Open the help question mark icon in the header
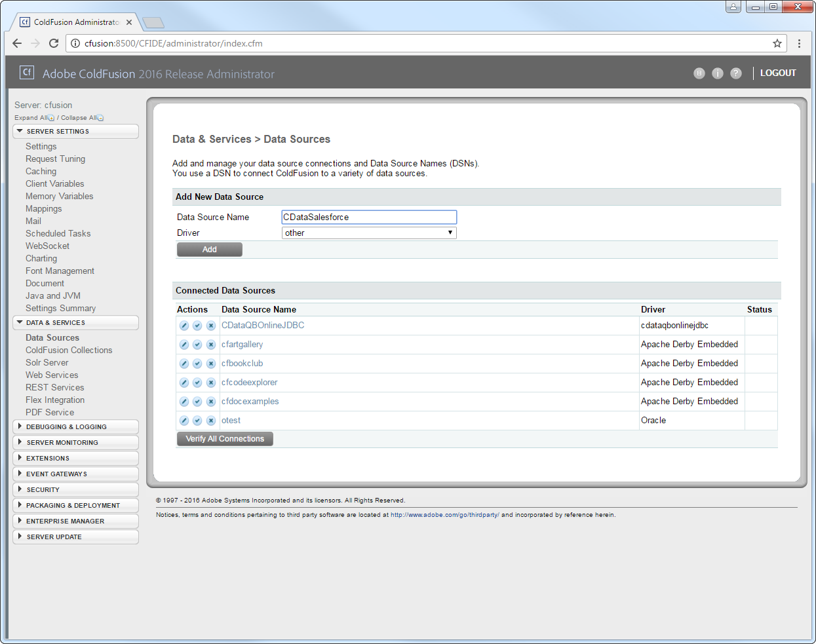Screen dimensions: 816x644 click(x=736, y=73)
